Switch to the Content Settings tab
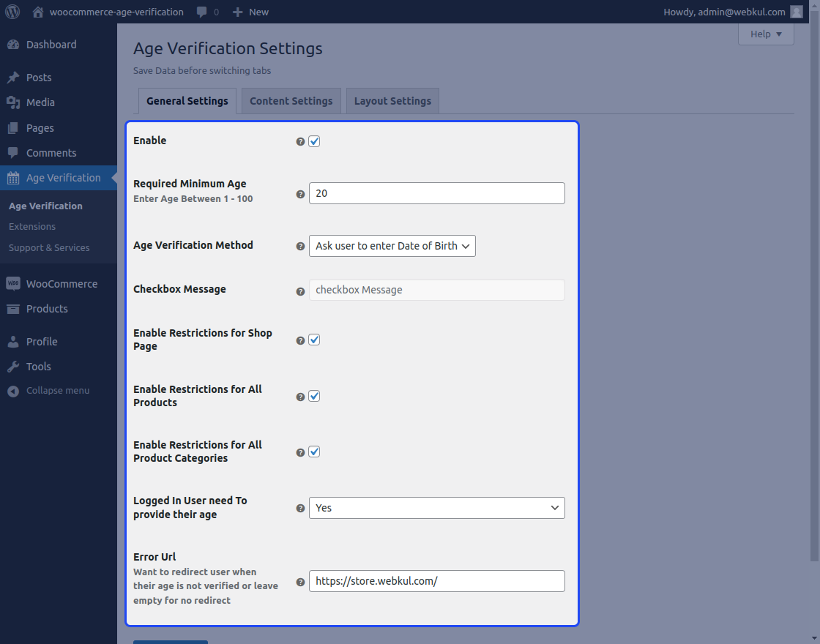820x644 pixels. click(291, 100)
